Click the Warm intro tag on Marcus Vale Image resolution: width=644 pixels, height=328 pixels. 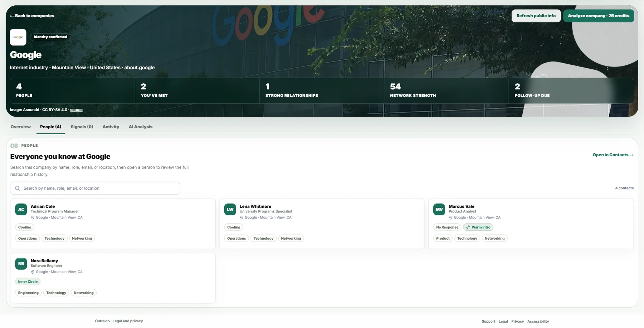(478, 227)
